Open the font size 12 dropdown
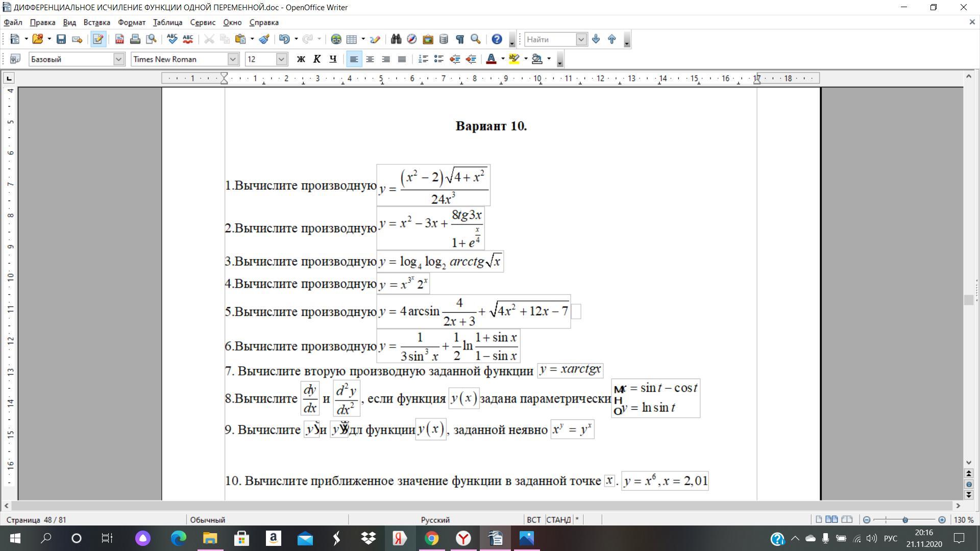The image size is (980, 551). (x=281, y=59)
